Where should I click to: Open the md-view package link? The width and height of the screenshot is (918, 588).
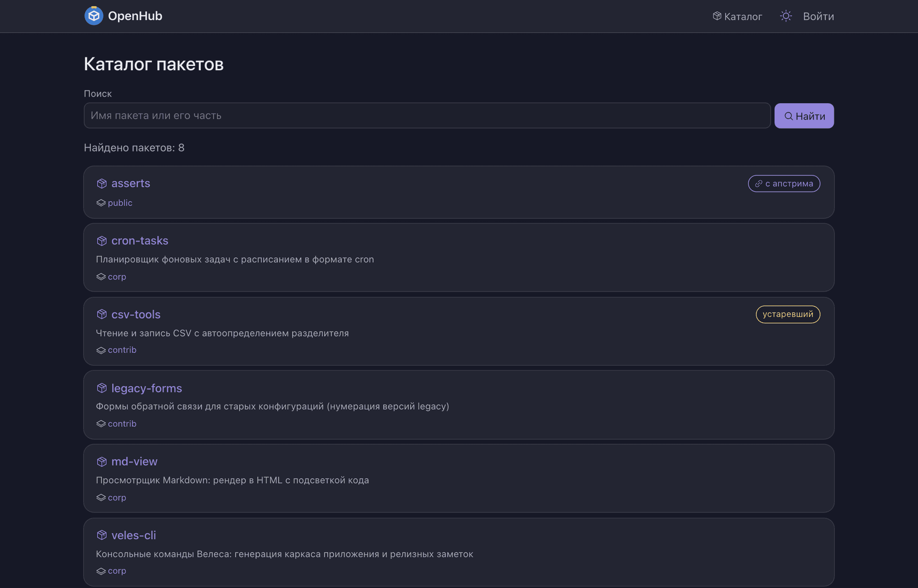click(134, 462)
